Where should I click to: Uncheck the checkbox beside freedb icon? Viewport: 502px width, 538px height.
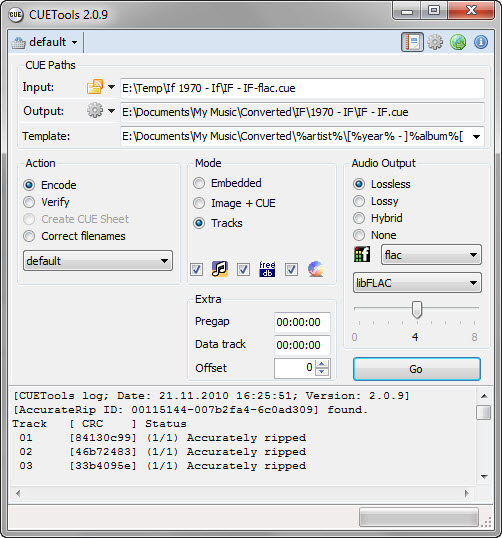(243, 270)
